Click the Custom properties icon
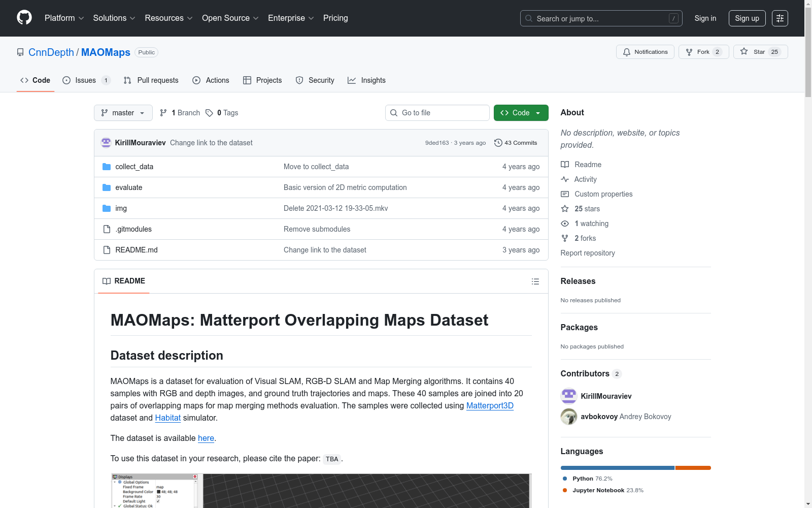812x508 pixels. click(565, 194)
